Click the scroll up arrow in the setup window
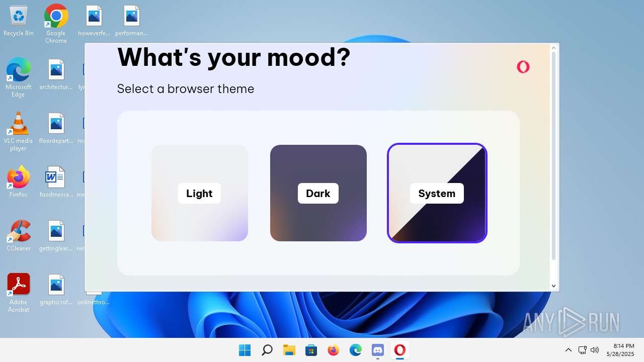Screen dimensions: 644x362 (x=553, y=48)
